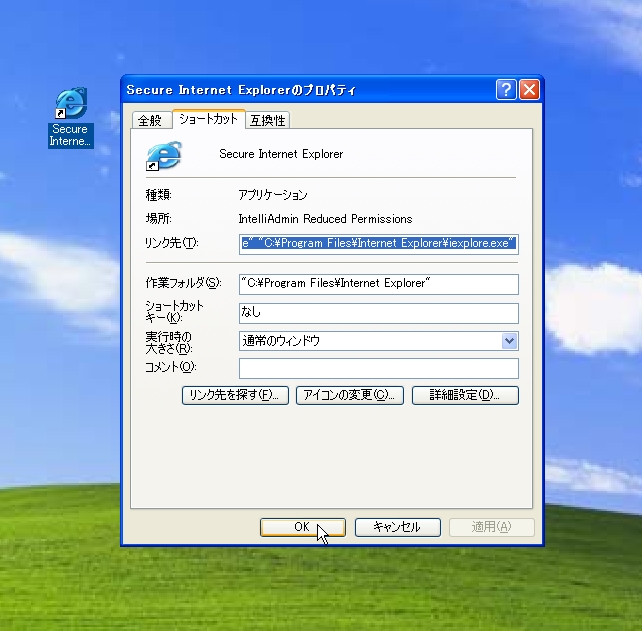This screenshot has width=642, height=631.
Task: Click the リンク先 target path field
Action: (379, 244)
